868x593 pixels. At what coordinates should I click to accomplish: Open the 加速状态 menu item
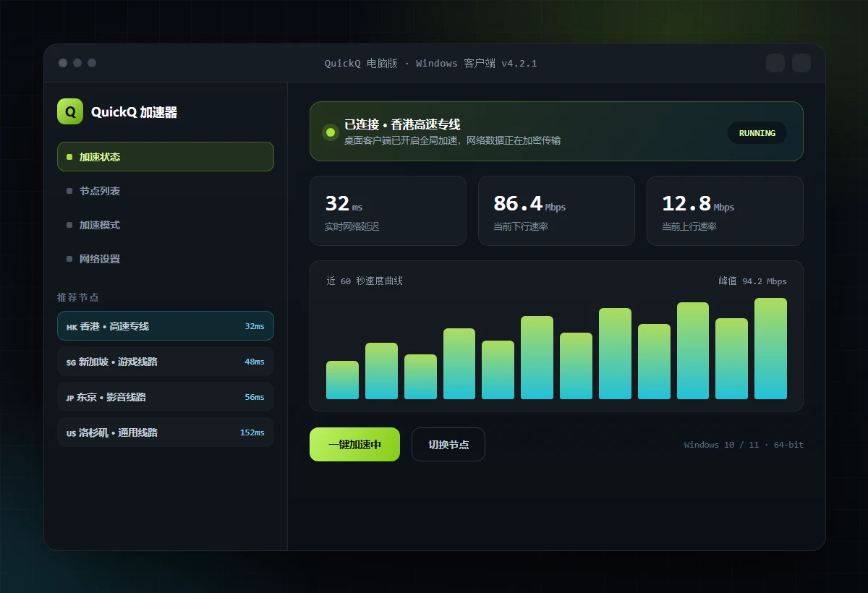(x=166, y=156)
